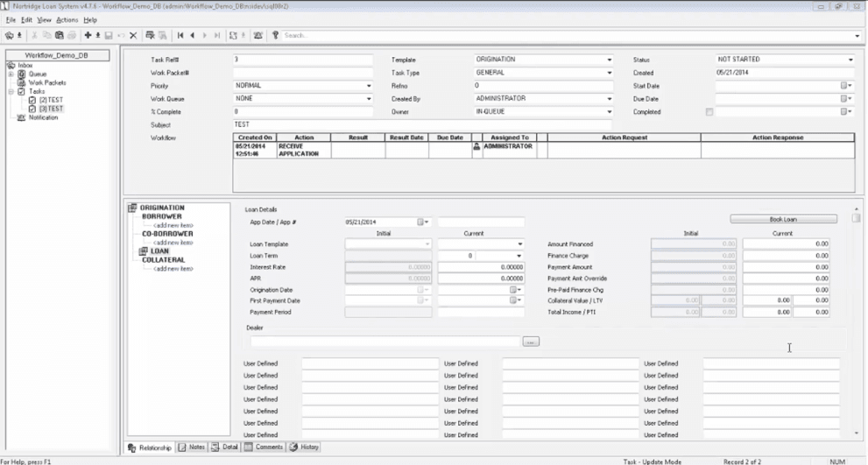The image size is (868, 465).
Task: Click the Delete X toolbar icon
Action: pyautogui.click(x=133, y=35)
